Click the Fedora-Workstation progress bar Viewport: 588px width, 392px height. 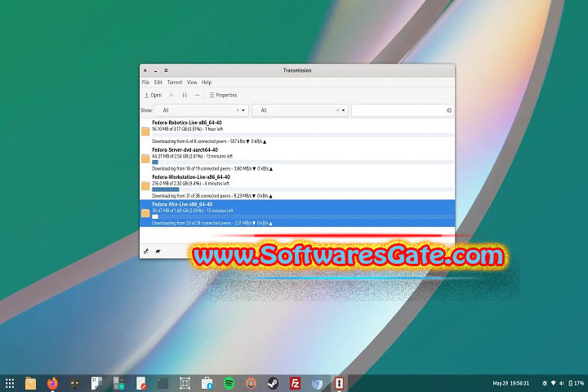click(303, 189)
